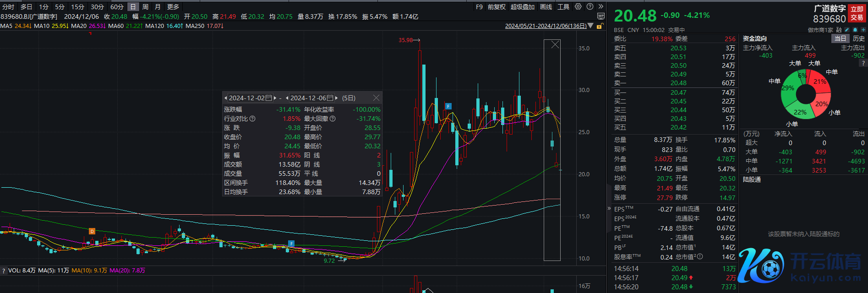Screen dimensions: 868x293
Task: Switch fund flow view to 历史
Action: pyautogui.click(x=858, y=39)
